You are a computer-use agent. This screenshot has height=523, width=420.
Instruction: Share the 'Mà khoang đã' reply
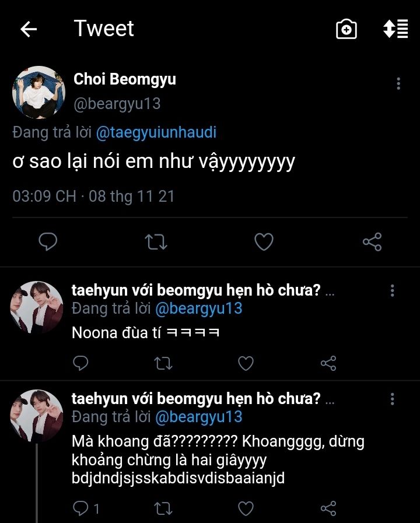tap(328, 508)
